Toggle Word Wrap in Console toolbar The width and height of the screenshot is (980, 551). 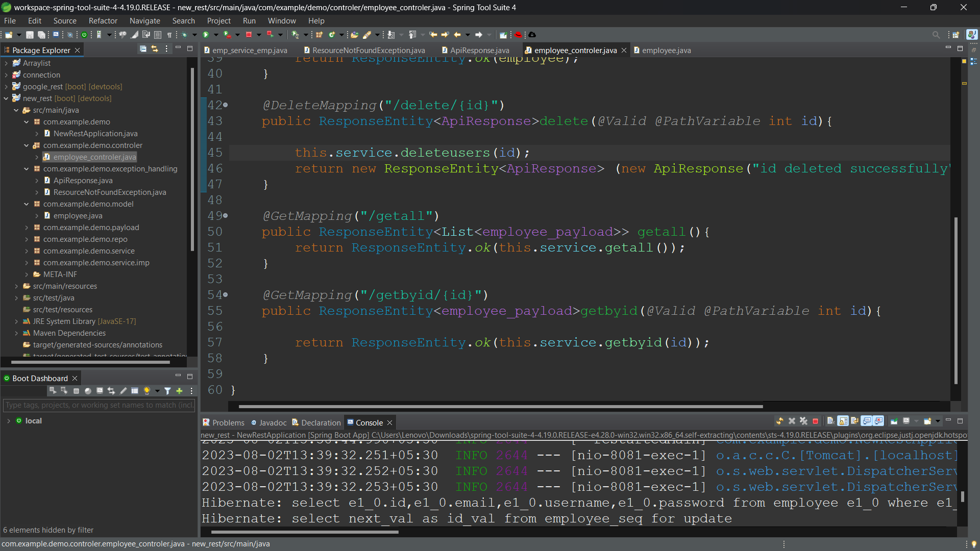click(x=854, y=421)
